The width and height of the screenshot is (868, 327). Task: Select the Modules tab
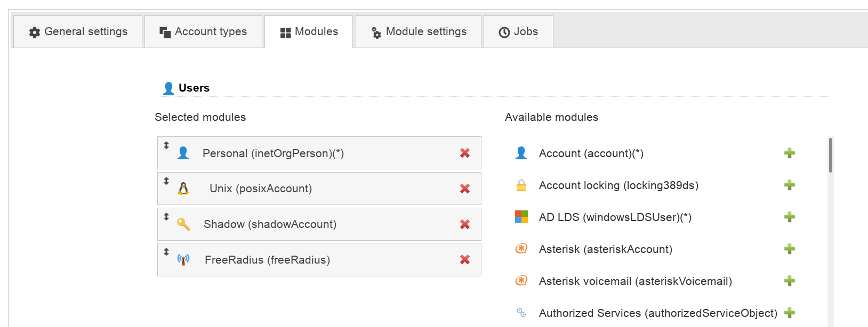pyautogui.click(x=309, y=32)
